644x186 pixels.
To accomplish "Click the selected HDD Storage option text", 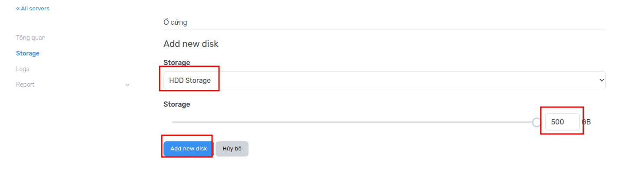I will pos(190,80).
